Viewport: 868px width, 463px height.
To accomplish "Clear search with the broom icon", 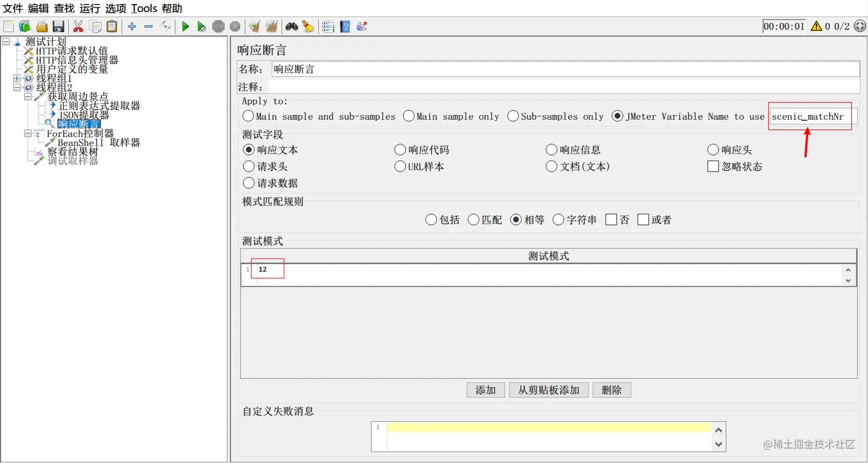I will (309, 26).
